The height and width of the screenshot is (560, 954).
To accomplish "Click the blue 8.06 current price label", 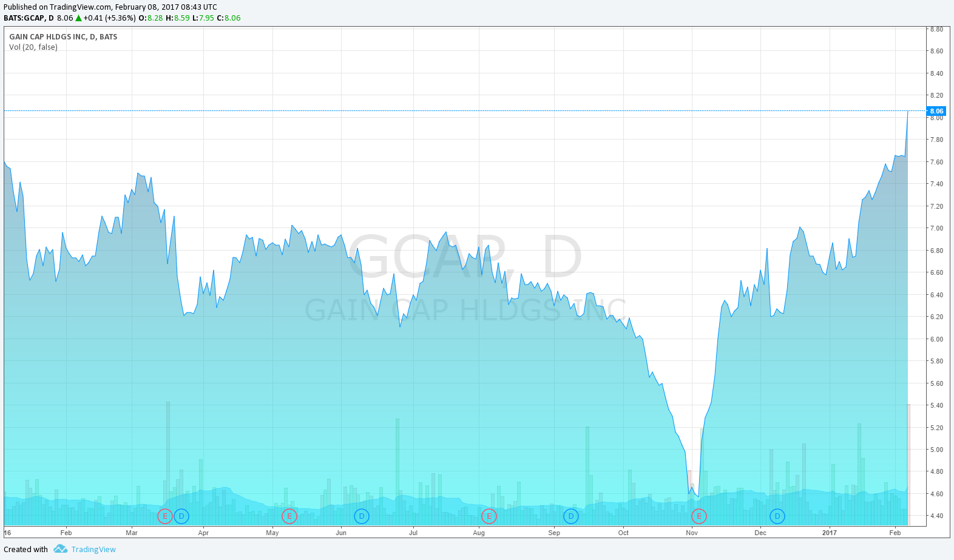I will coord(936,111).
